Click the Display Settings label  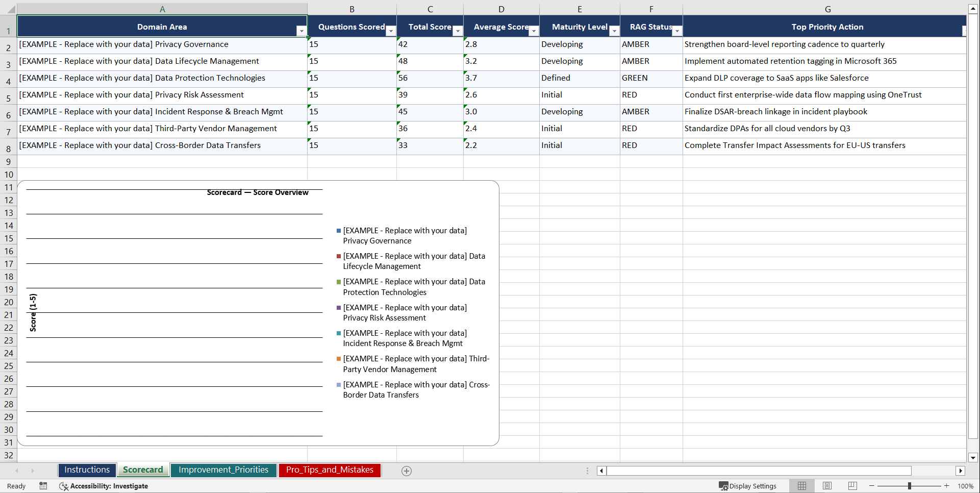(x=753, y=486)
